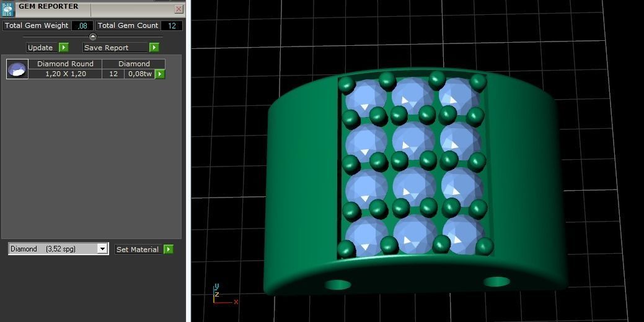Collapse the panel using the round arrow
The width and height of the screenshot is (644, 322).
(93, 37)
